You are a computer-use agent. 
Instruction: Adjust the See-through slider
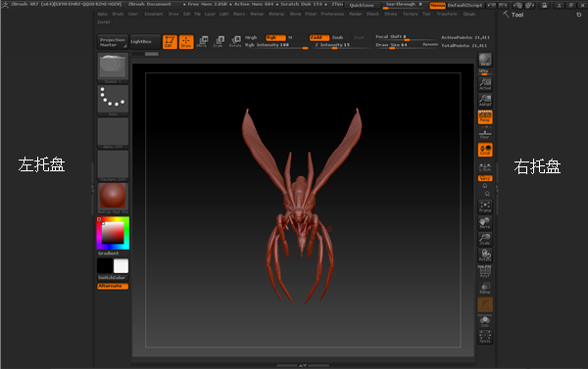(x=405, y=5)
